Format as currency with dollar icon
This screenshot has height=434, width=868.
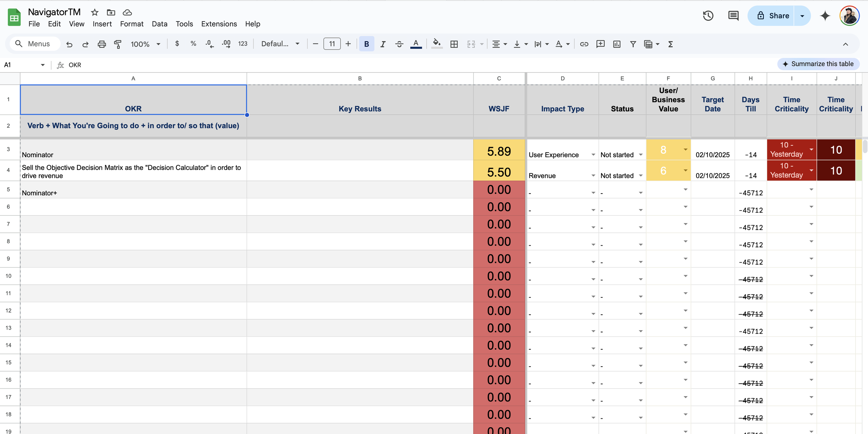(177, 44)
